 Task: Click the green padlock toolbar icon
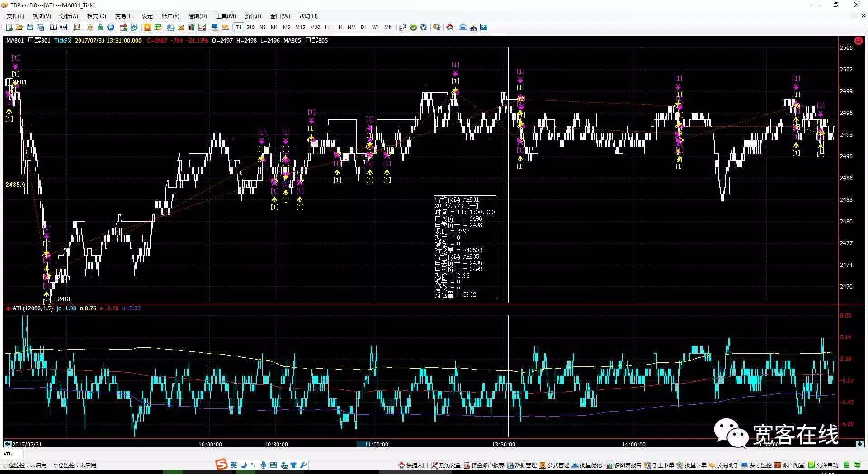point(100,27)
